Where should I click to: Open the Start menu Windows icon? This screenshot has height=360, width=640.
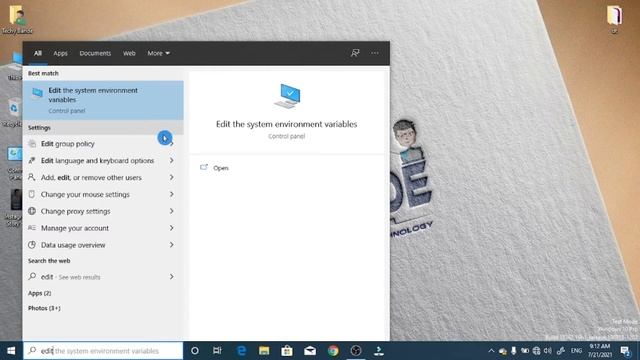tap(11, 351)
